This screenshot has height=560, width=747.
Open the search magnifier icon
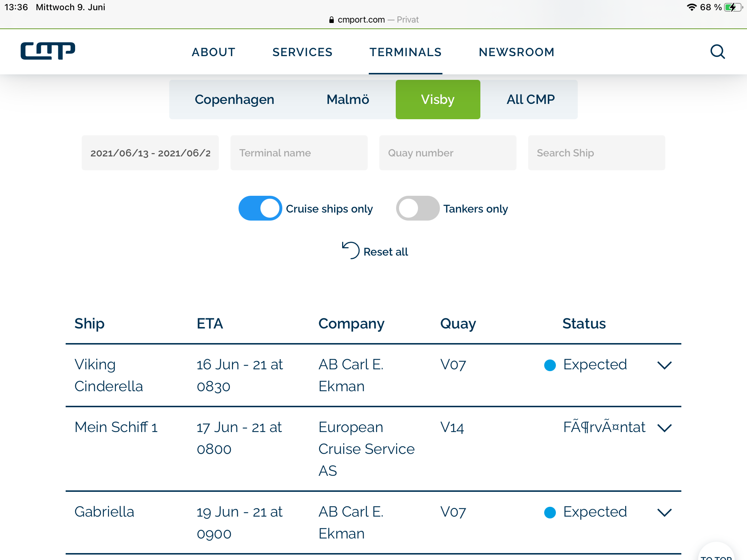click(x=717, y=52)
